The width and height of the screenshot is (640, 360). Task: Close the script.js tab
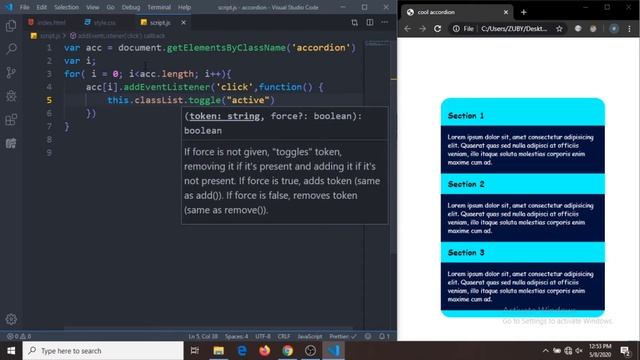coord(183,22)
